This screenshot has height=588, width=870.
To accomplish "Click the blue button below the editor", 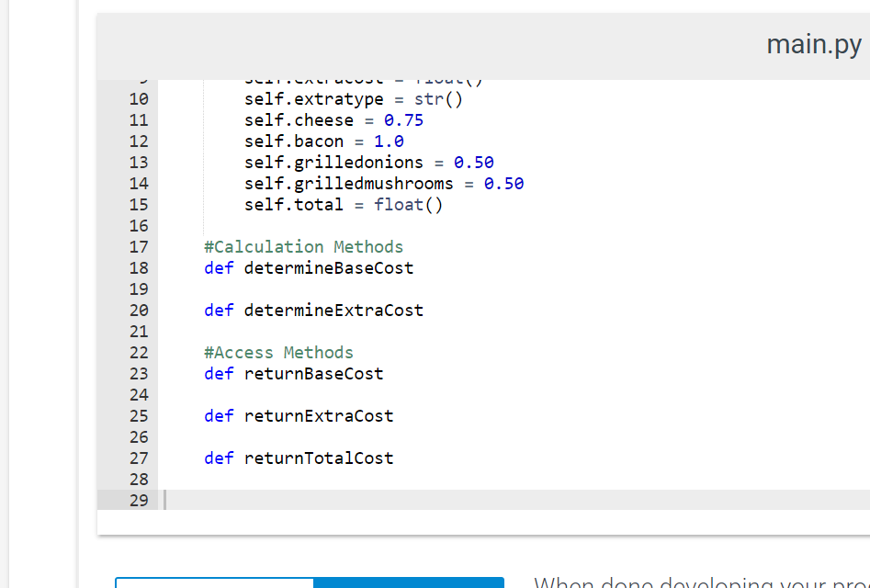I will pyautogui.click(x=409, y=582).
